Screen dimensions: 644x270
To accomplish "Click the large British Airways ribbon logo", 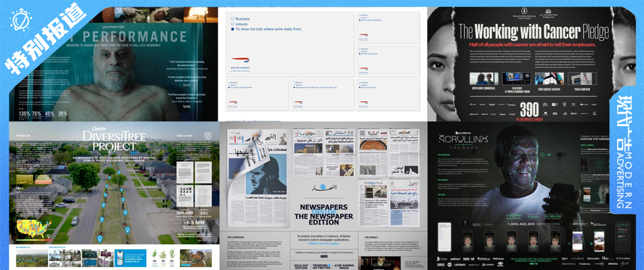I will click(x=240, y=60).
